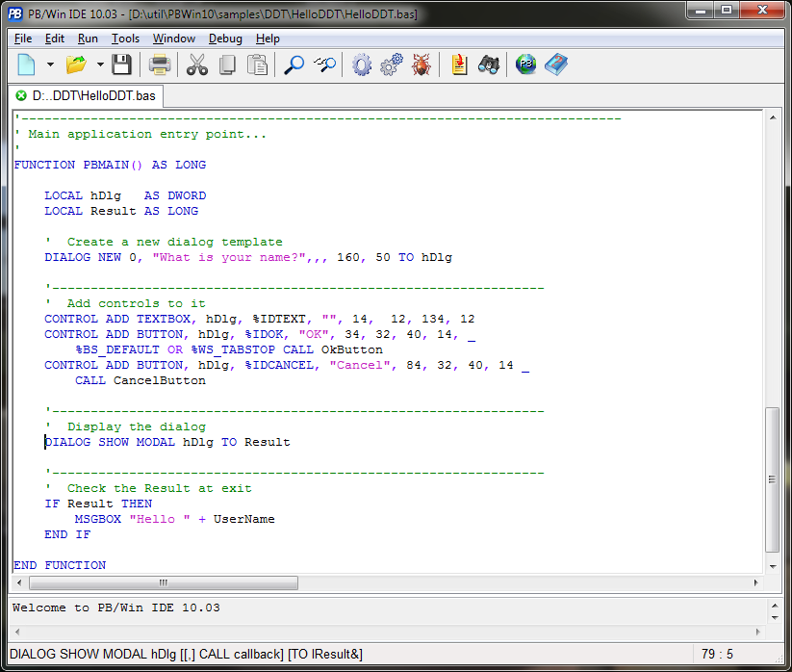Click the 'END FUNCTION' line
Screen dimensions: 792x672
[60, 565]
